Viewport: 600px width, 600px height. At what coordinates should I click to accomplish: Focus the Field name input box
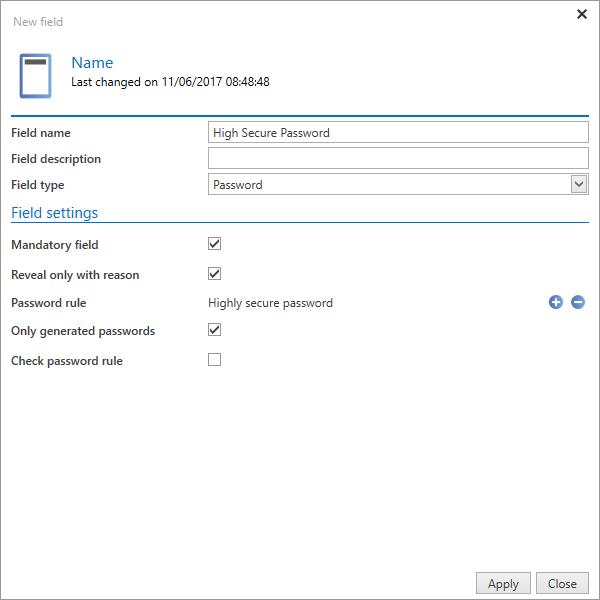398,132
